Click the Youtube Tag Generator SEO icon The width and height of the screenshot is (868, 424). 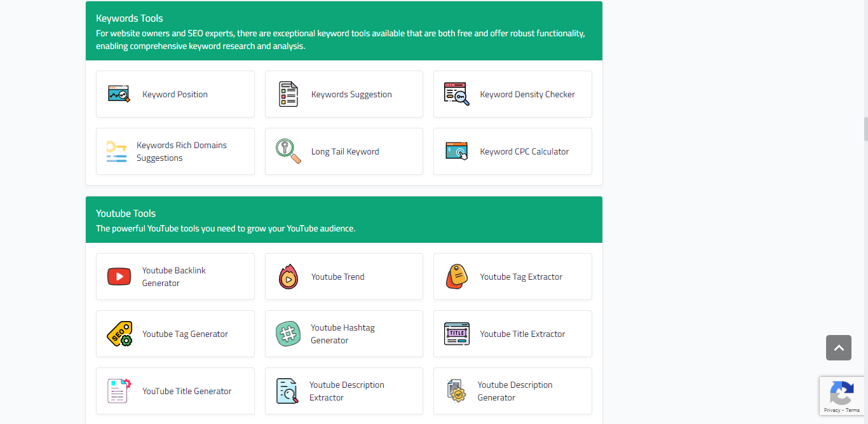coord(119,334)
